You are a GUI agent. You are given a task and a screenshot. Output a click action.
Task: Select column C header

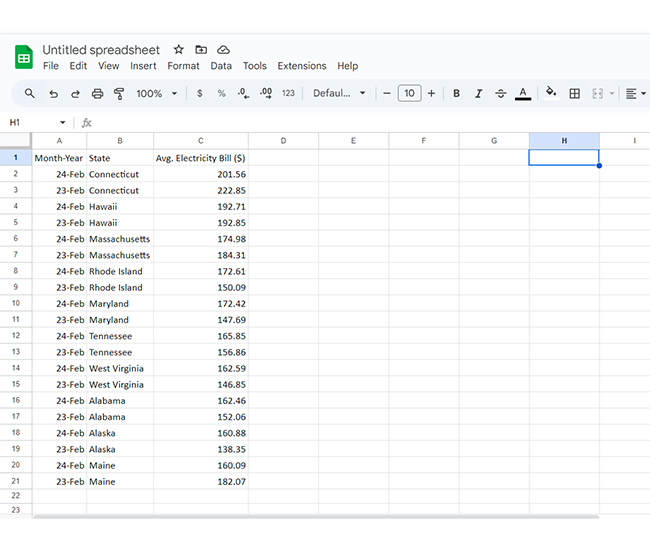tap(201, 141)
